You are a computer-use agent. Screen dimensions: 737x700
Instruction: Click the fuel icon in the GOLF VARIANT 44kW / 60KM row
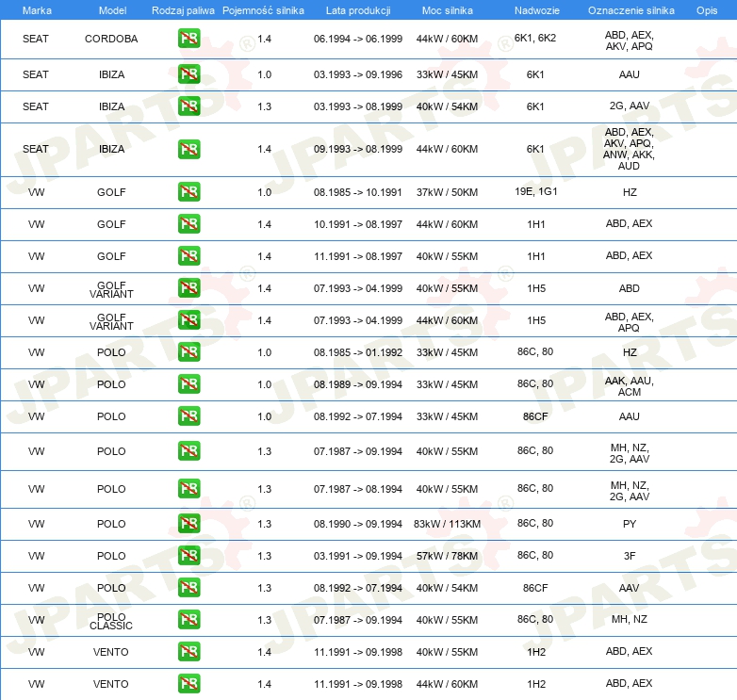[x=188, y=320]
